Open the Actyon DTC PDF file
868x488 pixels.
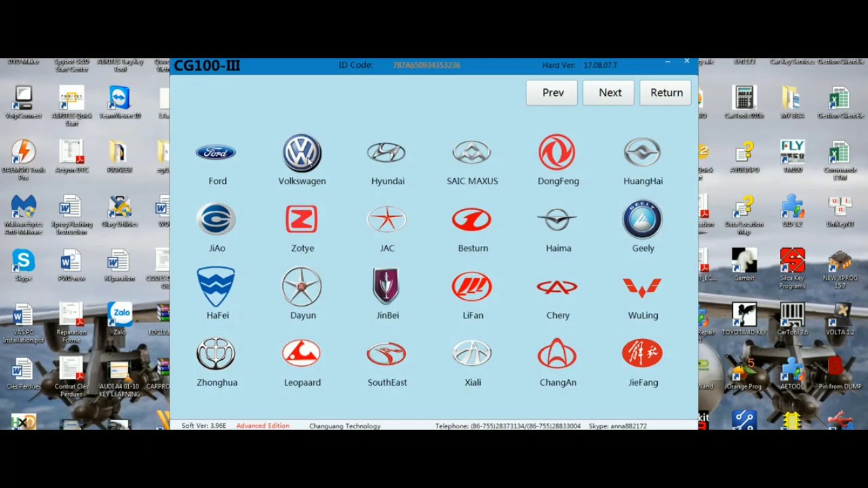tap(71, 157)
